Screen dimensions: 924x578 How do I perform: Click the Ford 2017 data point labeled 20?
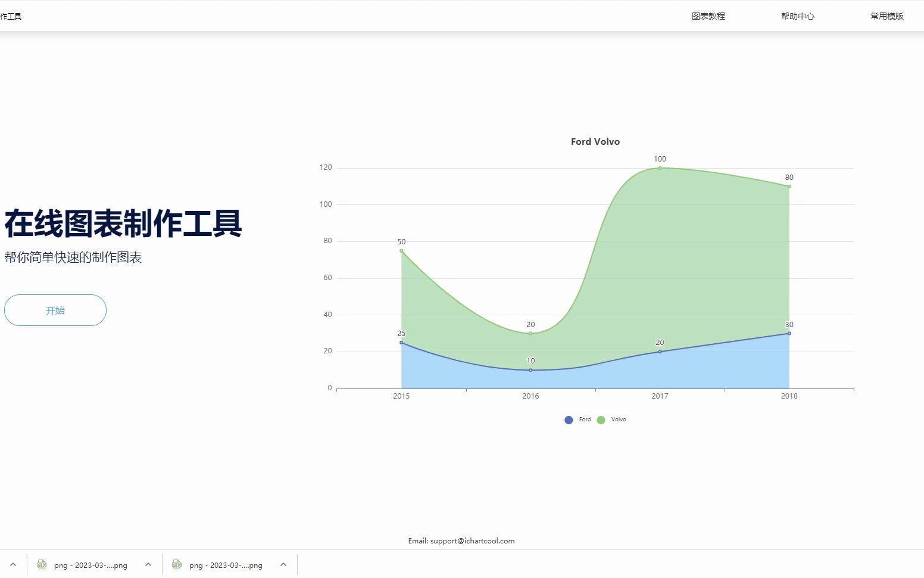pos(660,352)
